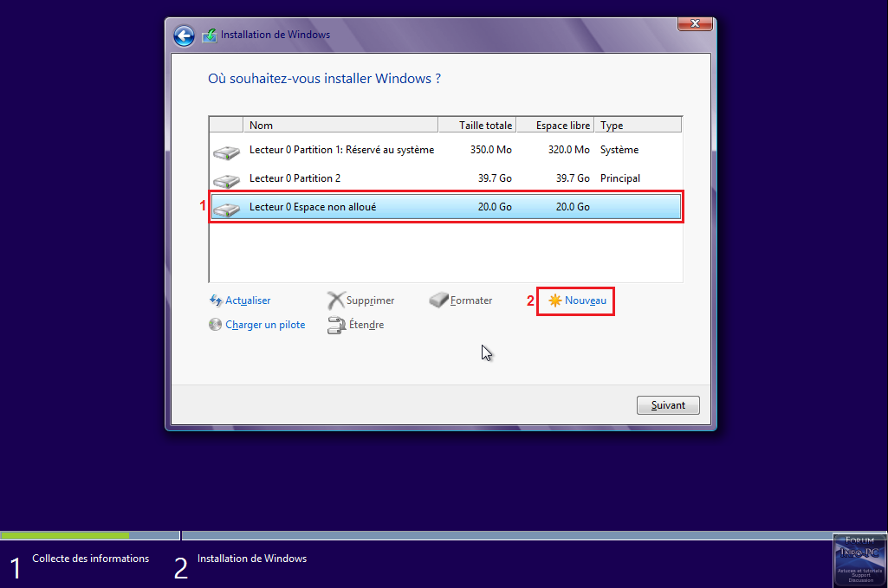
Task: Refresh list via Actualiser link
Action: click(x=248, y=300)
